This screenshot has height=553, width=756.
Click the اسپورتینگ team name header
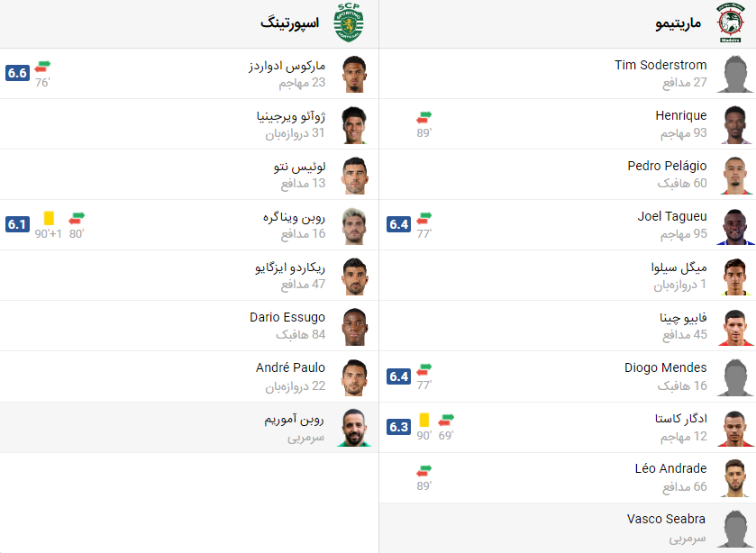289,23
